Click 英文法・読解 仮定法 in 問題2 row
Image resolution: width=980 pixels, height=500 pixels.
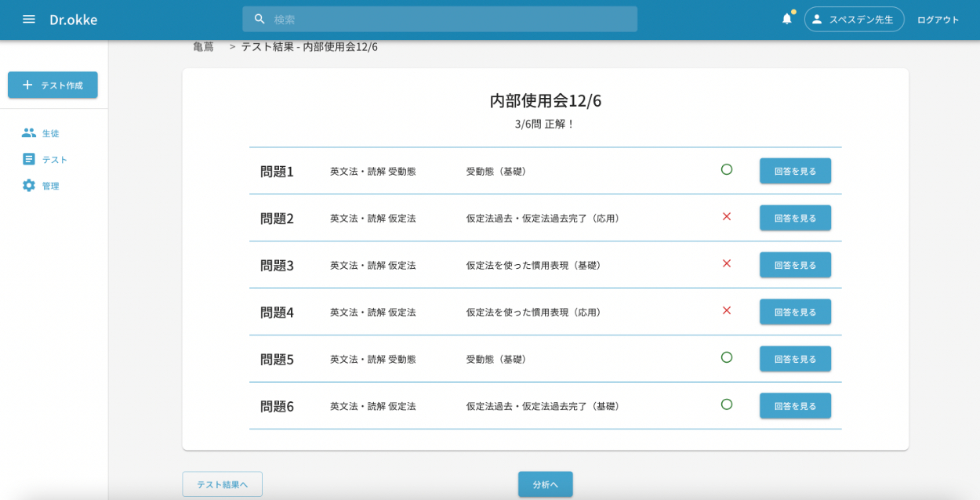(x=373, y=219)
